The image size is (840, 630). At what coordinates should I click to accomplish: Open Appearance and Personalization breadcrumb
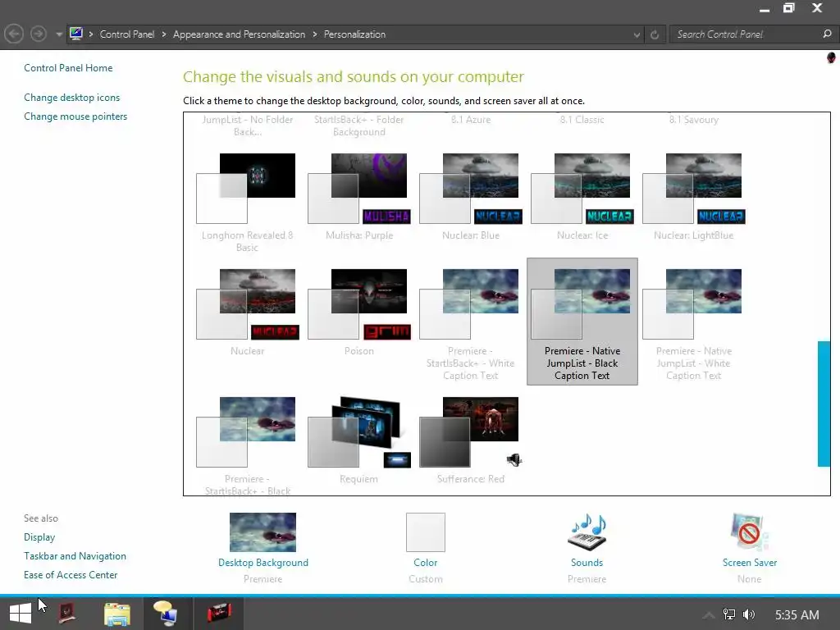coord(239,34)
